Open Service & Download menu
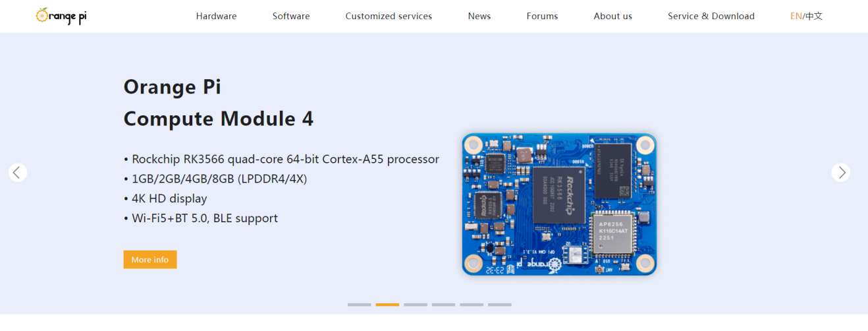This screenshot has height=331, width=868. click(711, 16)
